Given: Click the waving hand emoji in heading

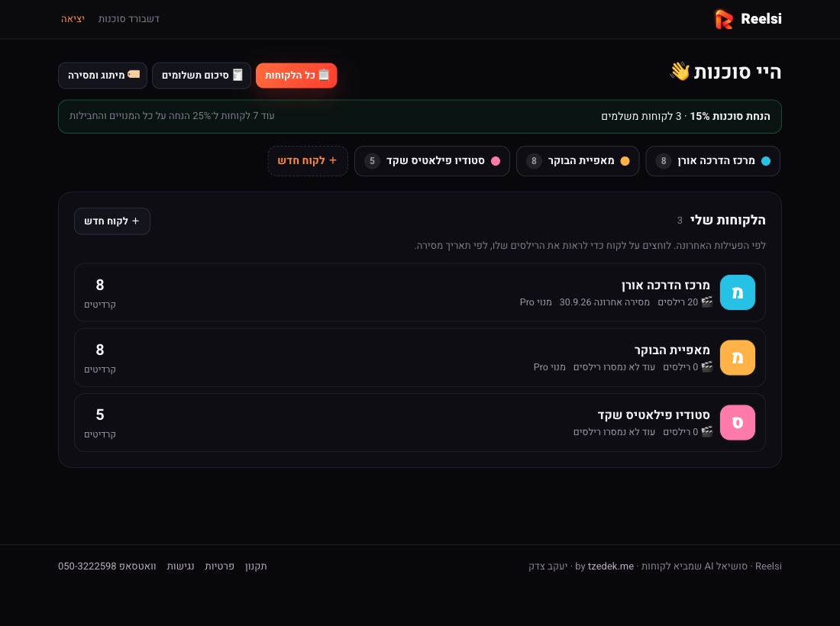Looking at the screenshot, I should tap(680, 71).
